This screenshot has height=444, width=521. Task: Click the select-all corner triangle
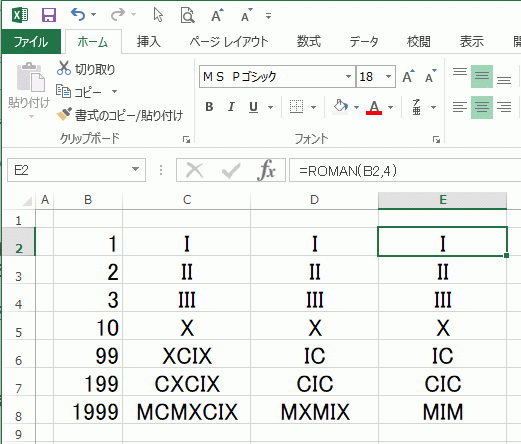pyautogui.click(x=27, y=201)
